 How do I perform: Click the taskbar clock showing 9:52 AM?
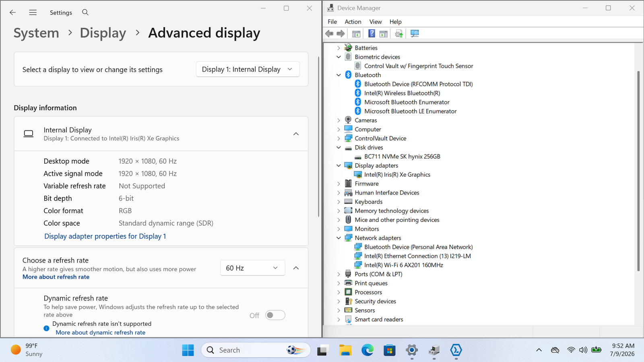(623, 350)
